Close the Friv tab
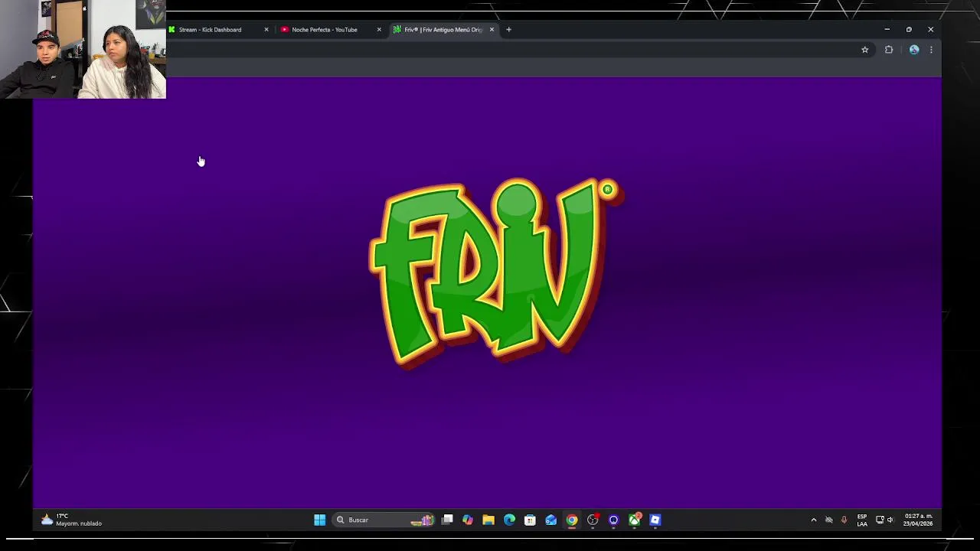The image size is (980, 551). tap(492, 30)
